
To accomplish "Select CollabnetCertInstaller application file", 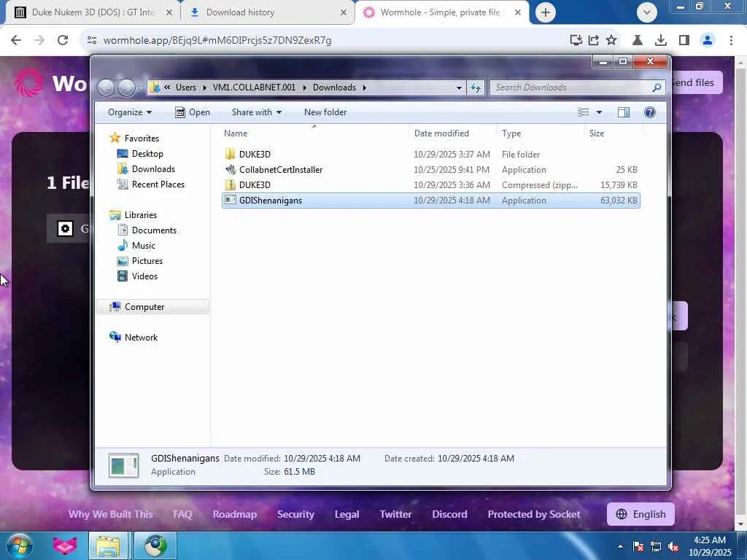I will point(430,169).
